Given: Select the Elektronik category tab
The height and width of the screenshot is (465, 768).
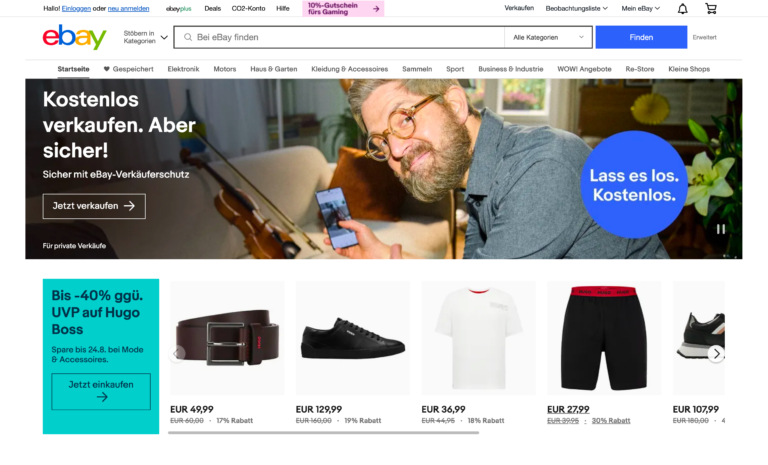Looking at the screenshot, I should point(183,69).
